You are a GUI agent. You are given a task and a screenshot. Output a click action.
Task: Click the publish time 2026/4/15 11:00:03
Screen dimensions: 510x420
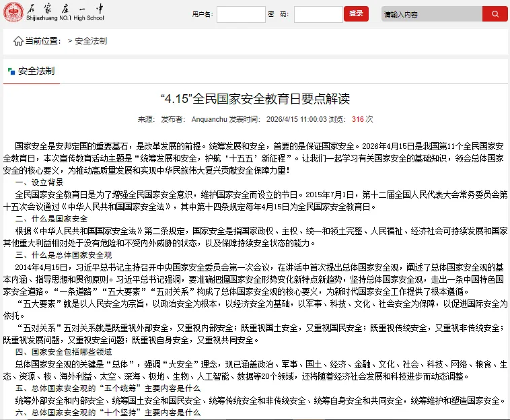point(296,119)
